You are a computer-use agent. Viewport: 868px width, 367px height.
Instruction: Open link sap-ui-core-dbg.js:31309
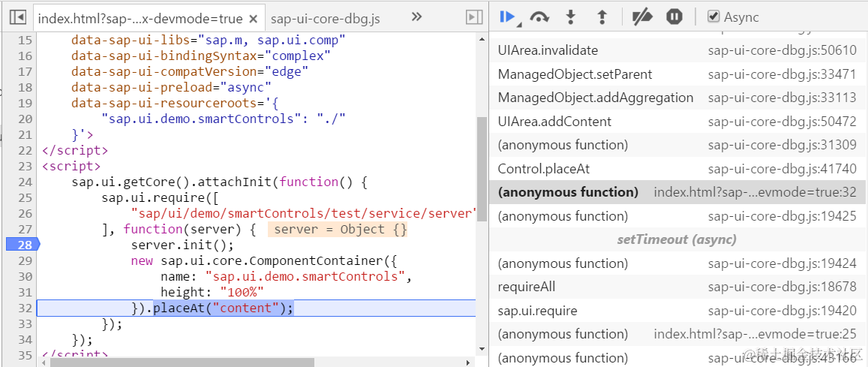pos(782,145)
